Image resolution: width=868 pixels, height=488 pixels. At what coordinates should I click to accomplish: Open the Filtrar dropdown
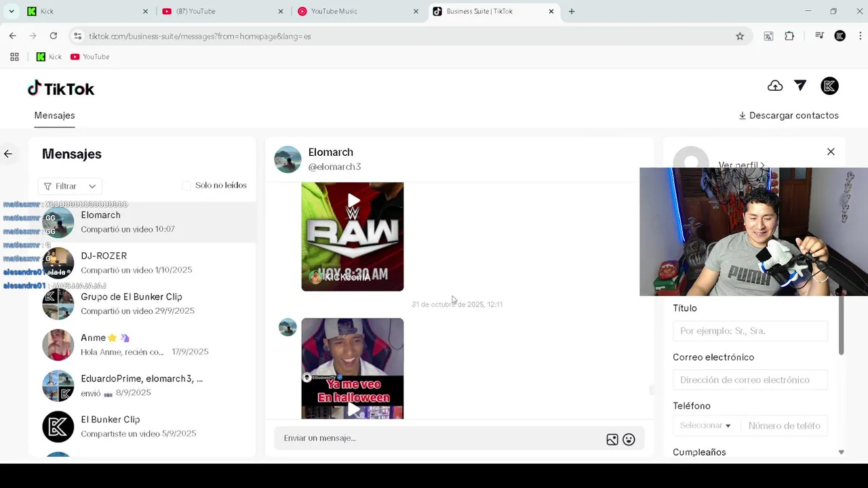(x=70, y=186)
